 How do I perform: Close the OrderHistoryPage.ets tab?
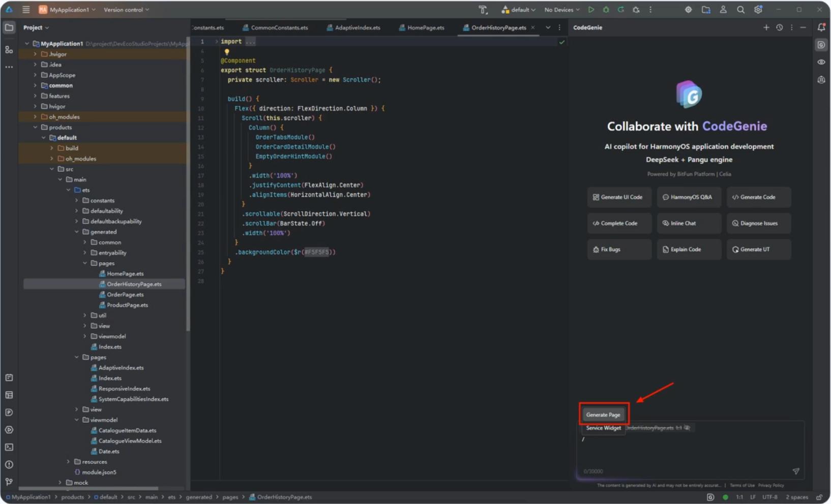click(532, 27)
